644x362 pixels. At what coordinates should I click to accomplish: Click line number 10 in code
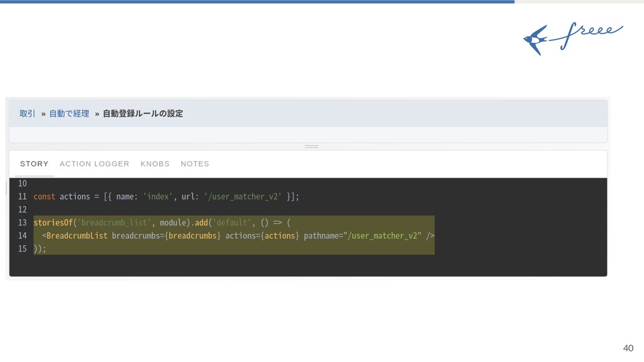(x=22, y=184)
